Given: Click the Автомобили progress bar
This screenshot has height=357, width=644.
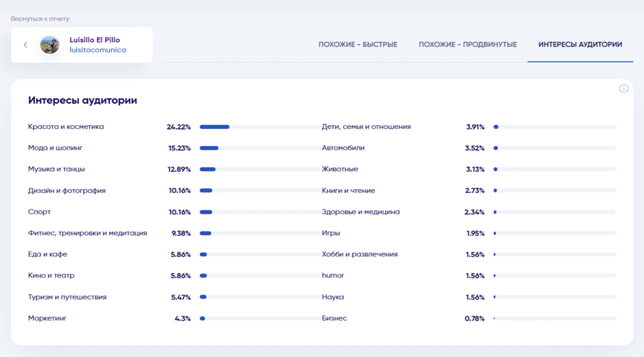Looking at the screenshot, I should tap(554, 148).
